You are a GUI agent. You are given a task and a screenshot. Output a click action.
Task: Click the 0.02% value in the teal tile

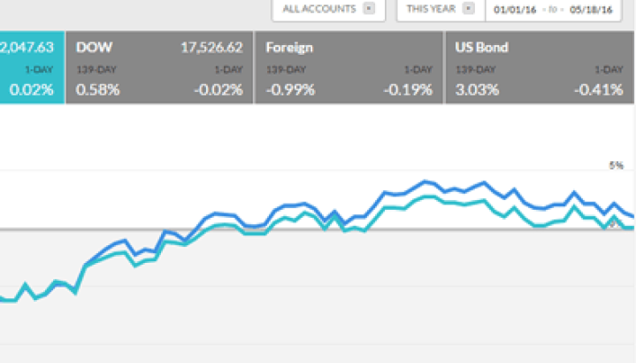[31, 89]
